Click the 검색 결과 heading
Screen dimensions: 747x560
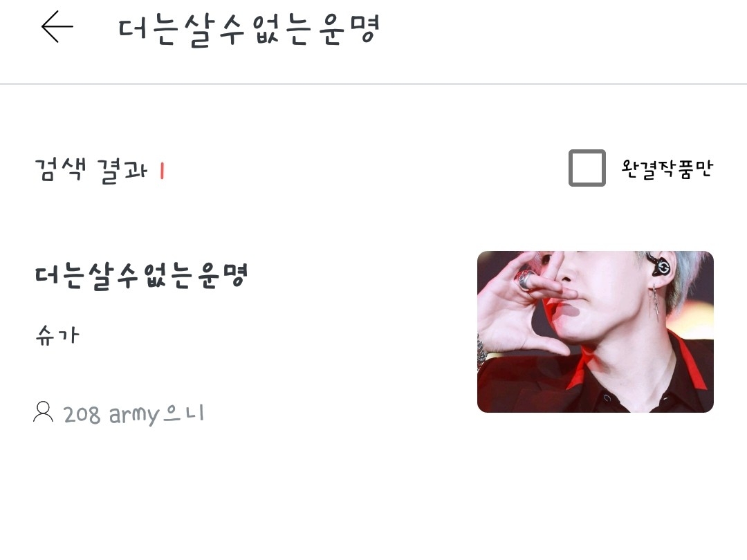pos(91,170)
